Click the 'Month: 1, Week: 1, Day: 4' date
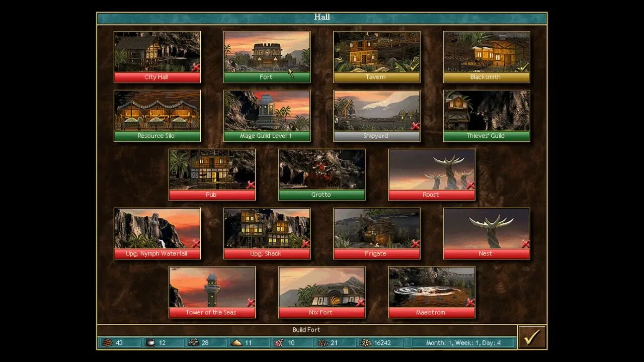 click(463, 343)
